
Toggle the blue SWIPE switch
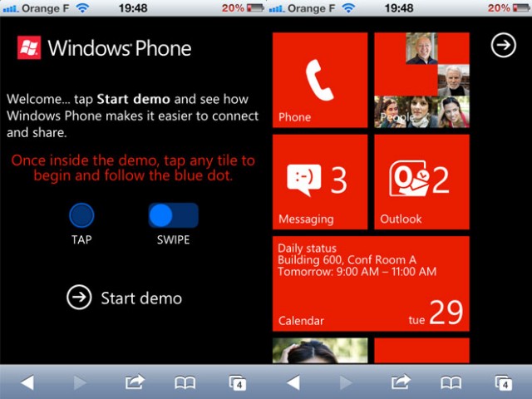174,215
